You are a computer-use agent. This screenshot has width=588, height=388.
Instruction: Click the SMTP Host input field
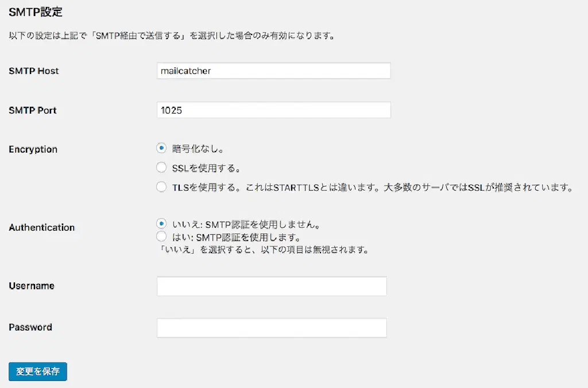pos(273,71)
